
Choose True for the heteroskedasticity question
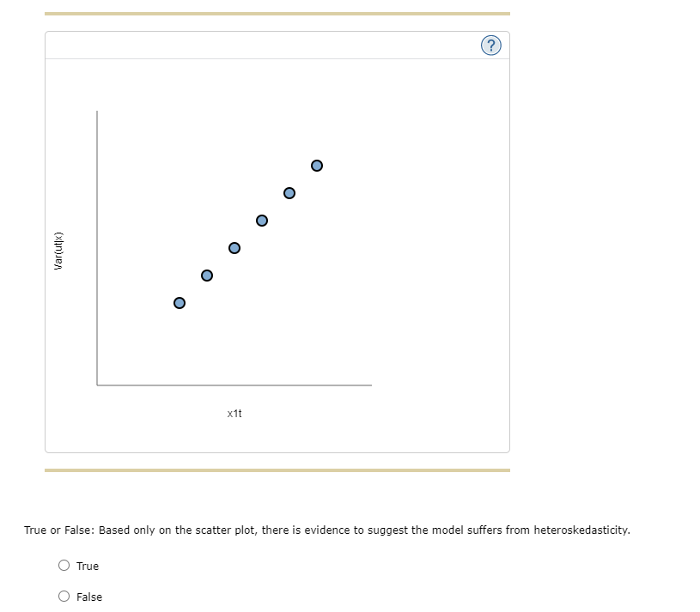coord(64,565)
